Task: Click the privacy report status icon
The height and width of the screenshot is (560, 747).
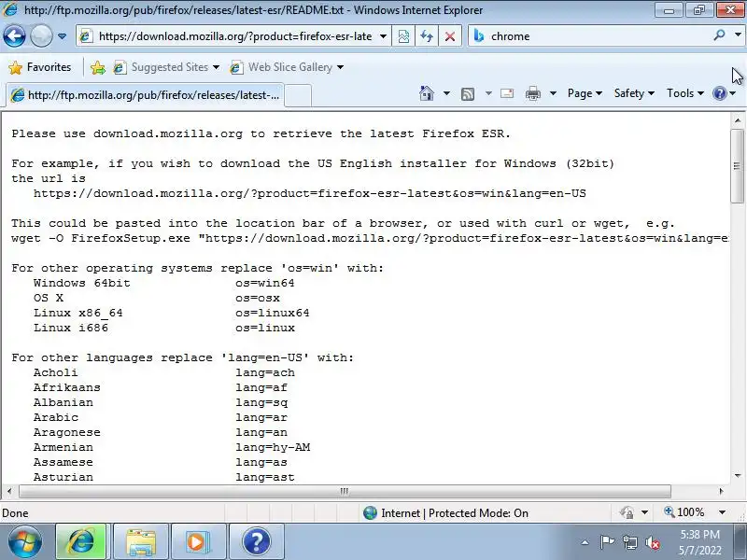Action: pos(627,512)
